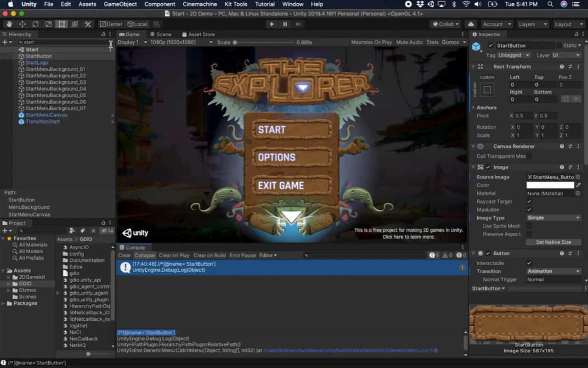Select the Hand tool in toolbar
The height and width of the screenshot is (368, 588).
click(x=9, y=24)
